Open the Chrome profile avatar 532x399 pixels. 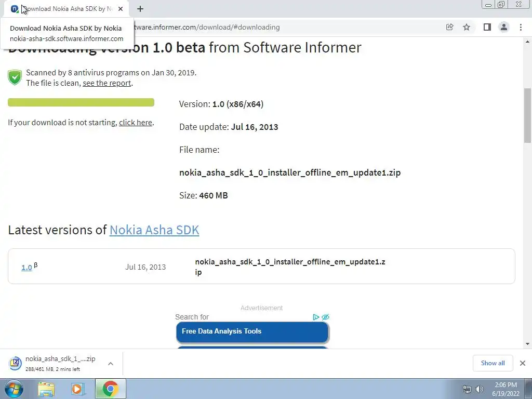click(504, 27)
